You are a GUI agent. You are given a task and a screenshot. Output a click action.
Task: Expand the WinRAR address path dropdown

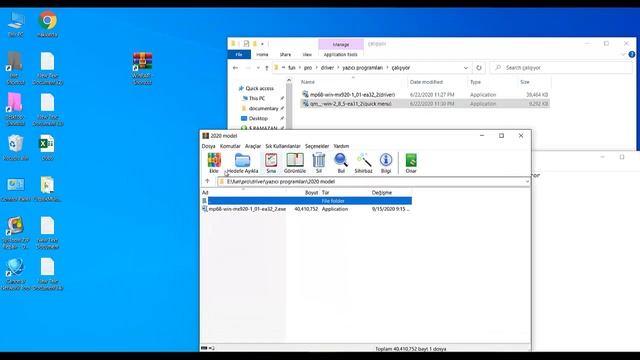pos(527,182)
